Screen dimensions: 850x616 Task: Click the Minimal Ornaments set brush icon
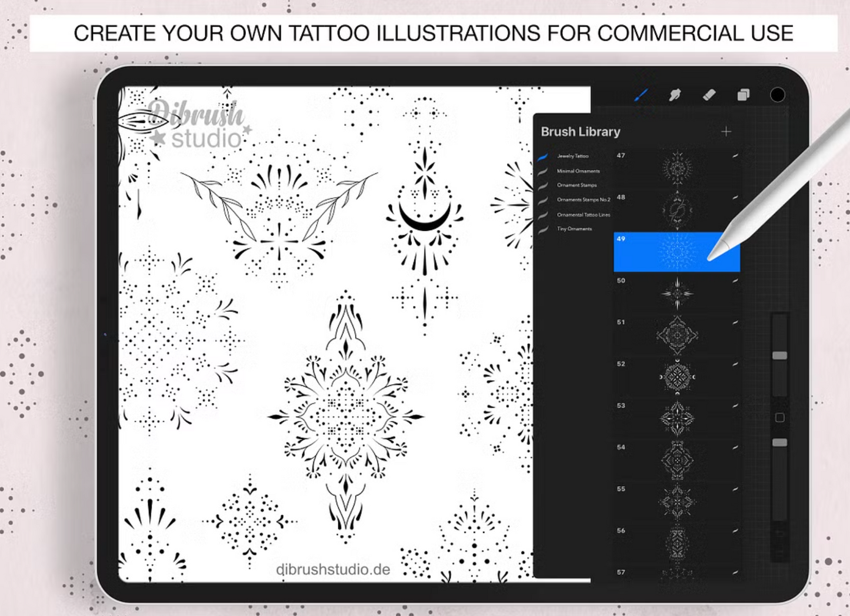(542, 171)
